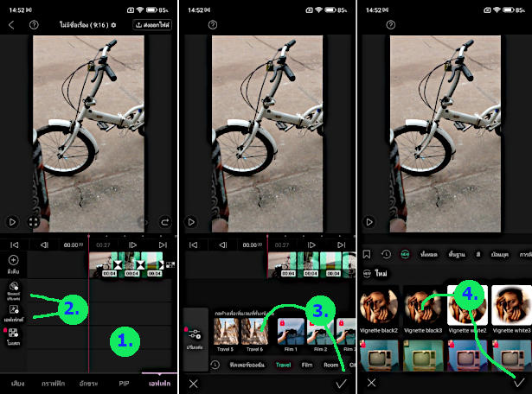Tap the add-effect track icon with magic wand
The image size is (532, 394).
14,309
